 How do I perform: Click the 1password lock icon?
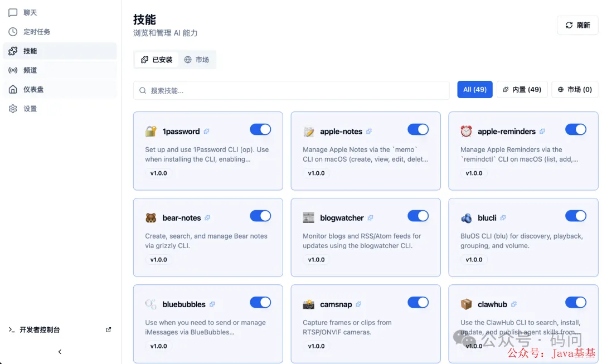[151, 132]
